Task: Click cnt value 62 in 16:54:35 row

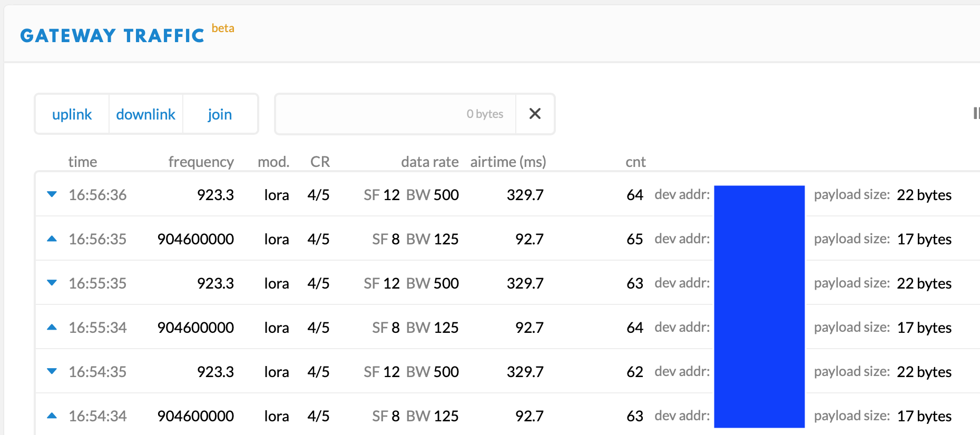Action: (635, 372)
